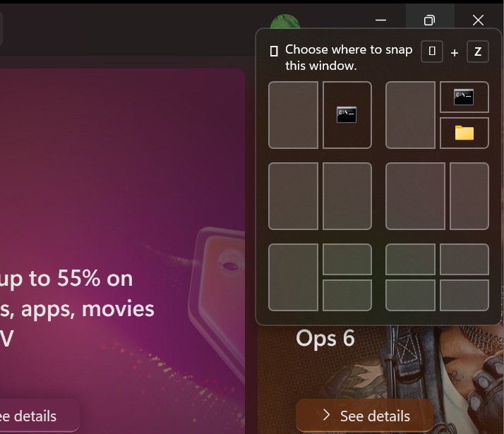Open the green profile avatar
The width and height of the screenshot is (504, 434).
point(284,22)
